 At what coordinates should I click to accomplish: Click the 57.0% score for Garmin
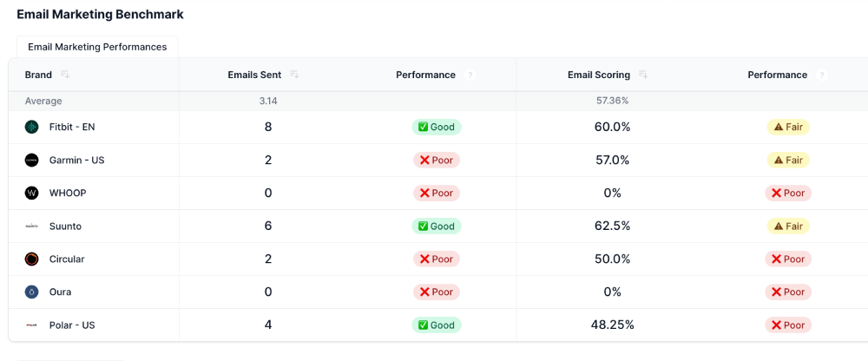[612, 160]
